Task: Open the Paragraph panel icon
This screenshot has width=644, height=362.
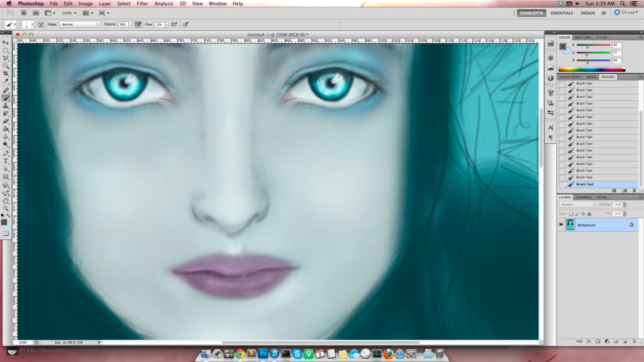Action: click(551, 138)
